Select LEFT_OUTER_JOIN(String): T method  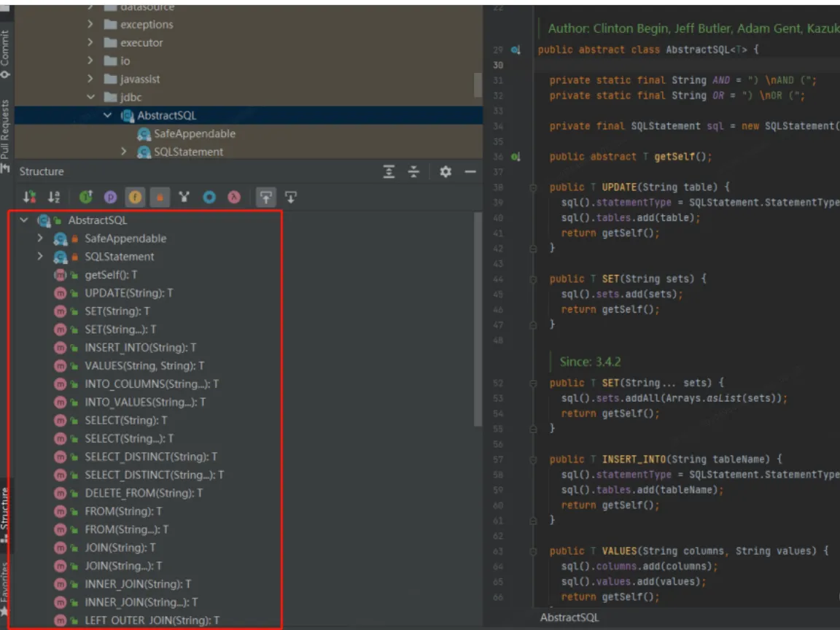[152, 621]
